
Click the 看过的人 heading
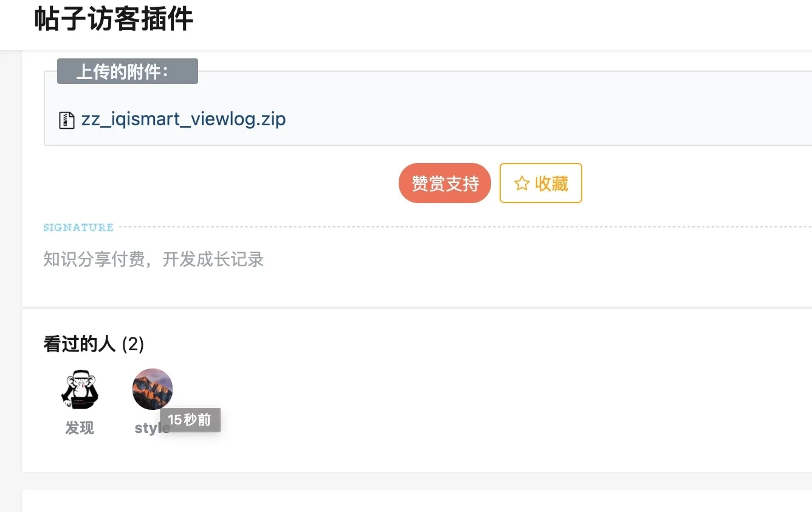(79, 345)
